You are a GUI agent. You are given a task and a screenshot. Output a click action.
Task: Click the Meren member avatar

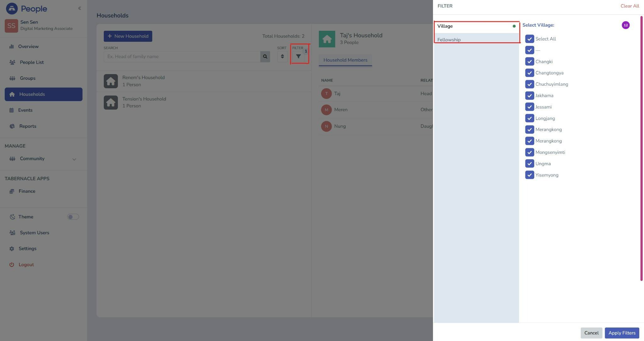coord(326,110)
